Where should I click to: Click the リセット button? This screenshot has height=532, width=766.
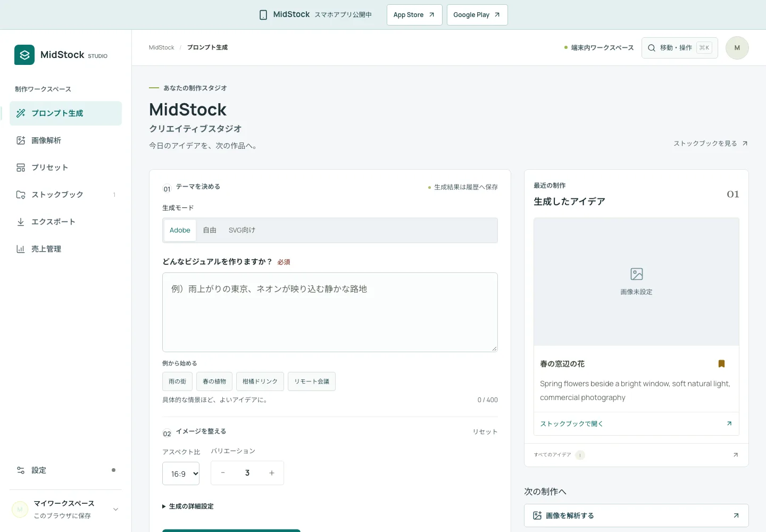[x=485, y=432]
